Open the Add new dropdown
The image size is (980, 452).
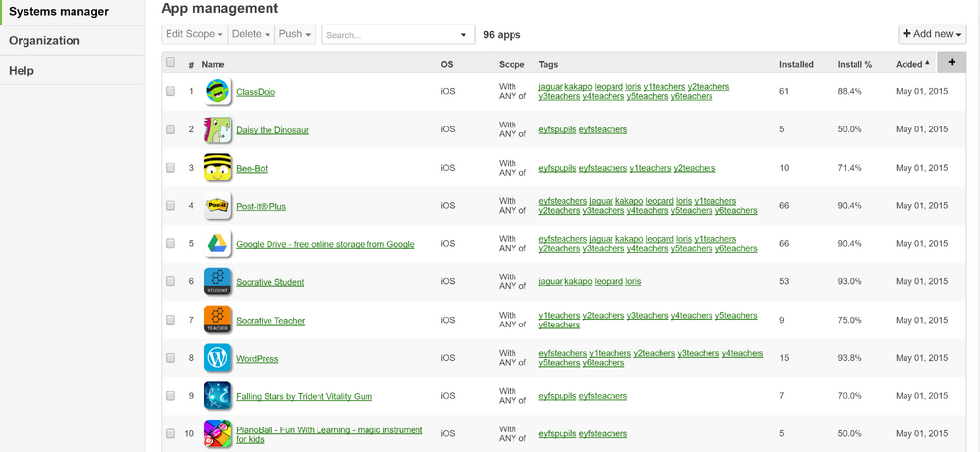[933, 34]
